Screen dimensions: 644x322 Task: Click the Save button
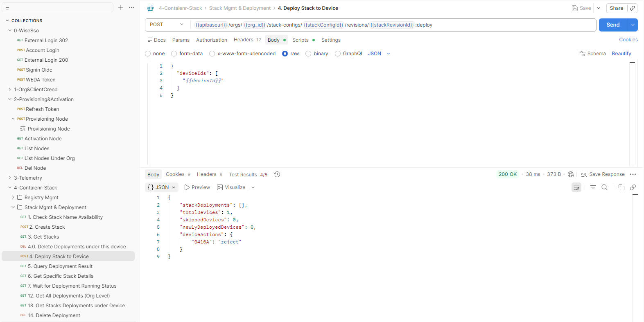tap(581, 8)
